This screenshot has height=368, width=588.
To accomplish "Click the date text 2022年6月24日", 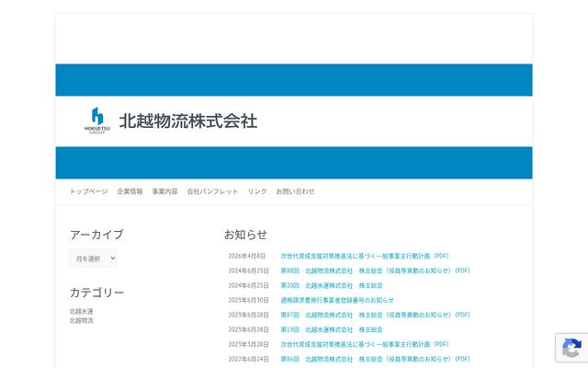I will click(249, 359).
